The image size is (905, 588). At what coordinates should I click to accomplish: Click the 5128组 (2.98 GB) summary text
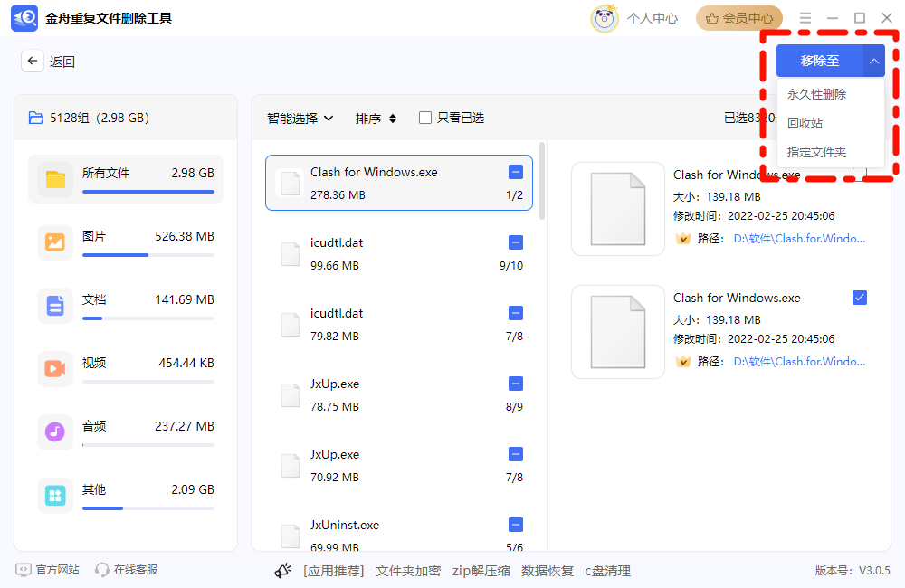pyautogui.click(x=100, y=118)
